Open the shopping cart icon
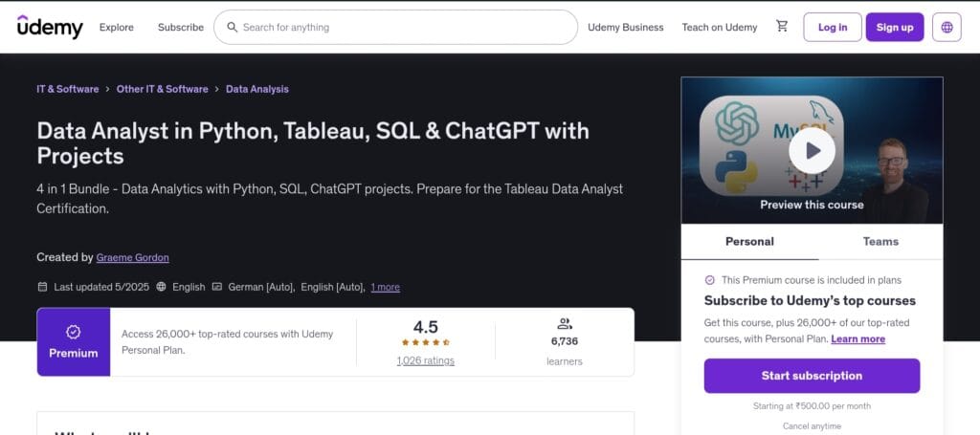The height and width of the screenshot is (435, 980). (x=782, y=26)
